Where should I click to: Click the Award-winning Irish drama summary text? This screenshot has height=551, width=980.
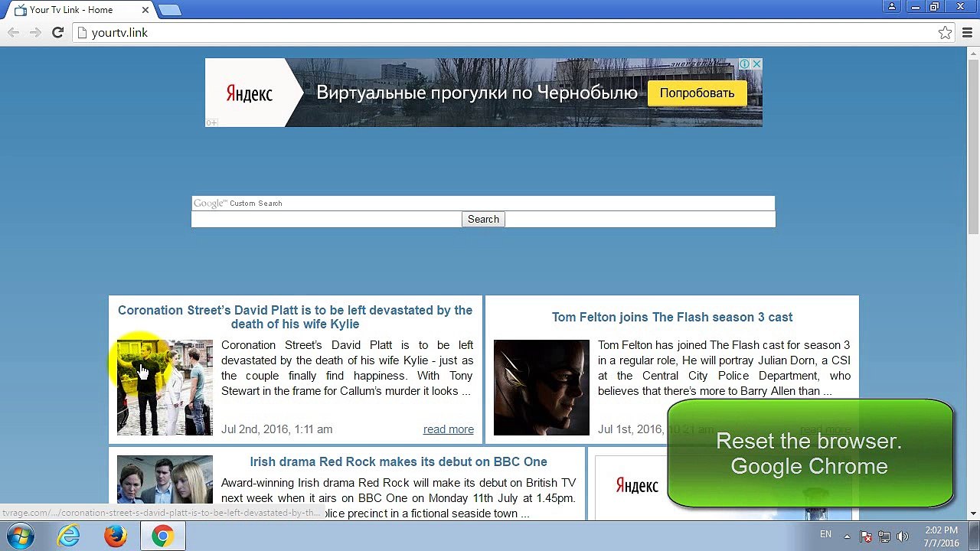398,498
